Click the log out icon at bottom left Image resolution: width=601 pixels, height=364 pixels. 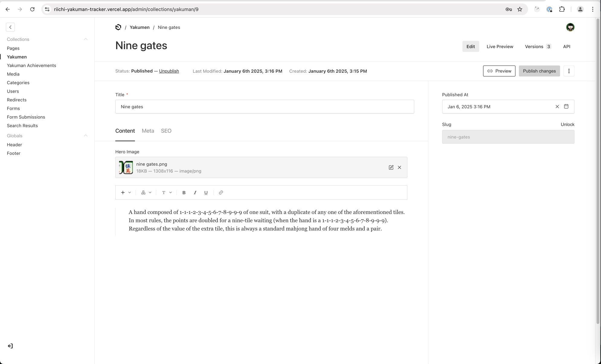(11, 346)
